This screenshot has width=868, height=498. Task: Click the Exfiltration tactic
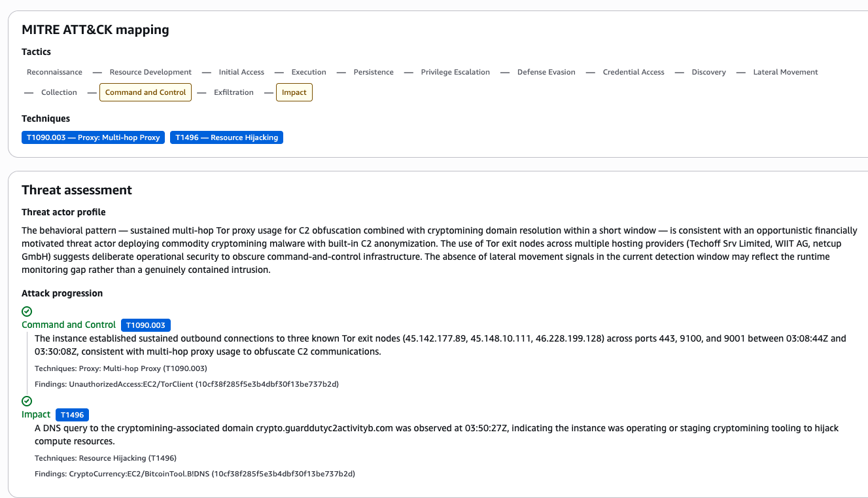click(x=234, y=92)
